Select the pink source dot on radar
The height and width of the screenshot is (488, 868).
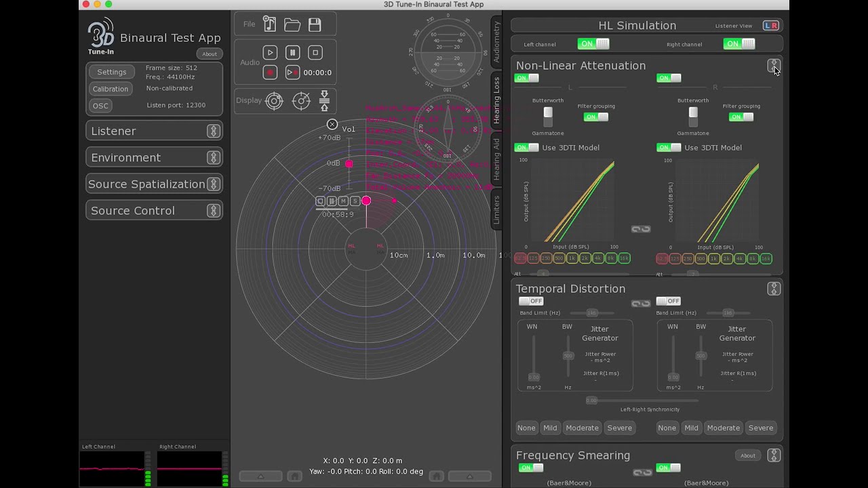tap(366, 201)
